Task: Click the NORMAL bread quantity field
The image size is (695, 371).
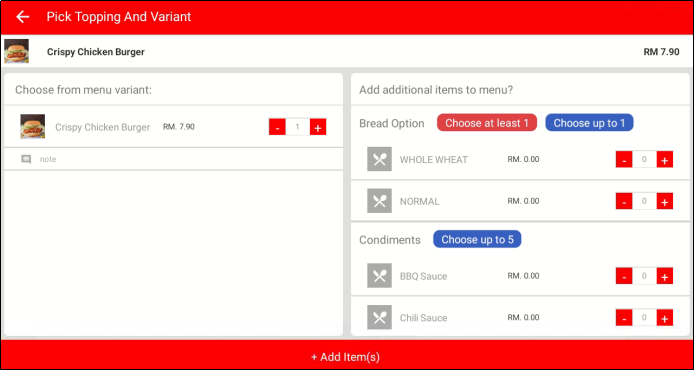Action: pyautogui.click(x=644, y=201)
